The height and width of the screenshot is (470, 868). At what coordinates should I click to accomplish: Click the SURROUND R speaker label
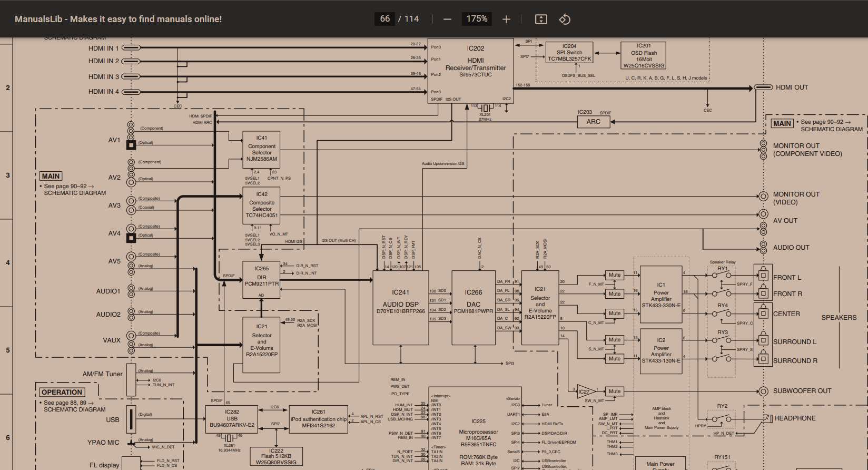coord(795,361)
